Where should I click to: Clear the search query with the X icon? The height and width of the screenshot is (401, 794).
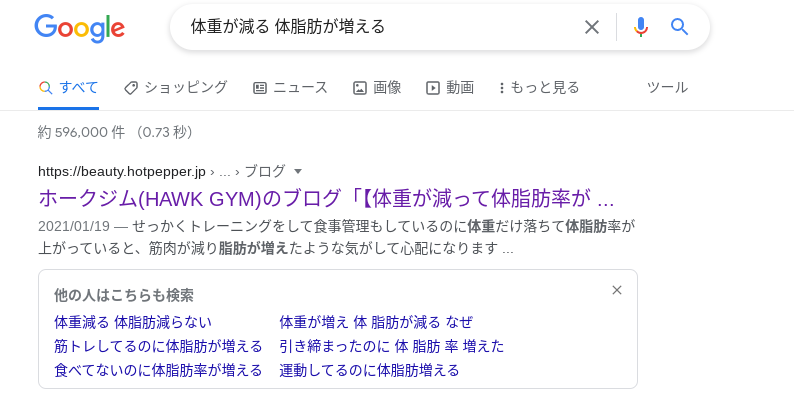pos(591,27)
